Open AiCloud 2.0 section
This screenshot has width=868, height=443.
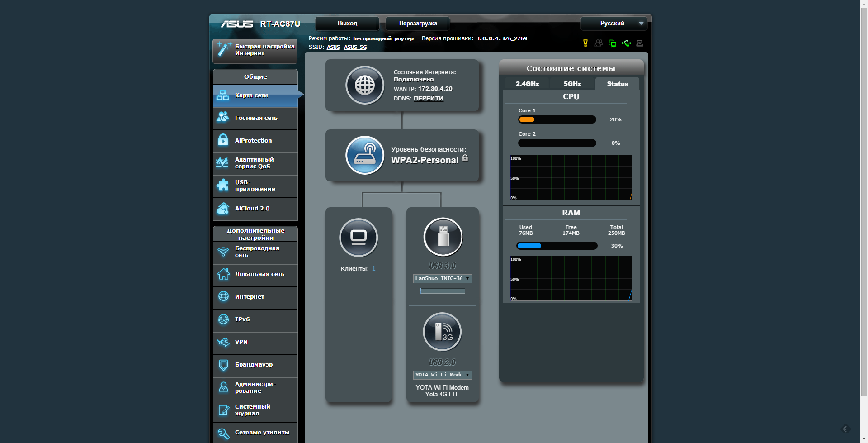pyautogui.click(x=255, y=209)
